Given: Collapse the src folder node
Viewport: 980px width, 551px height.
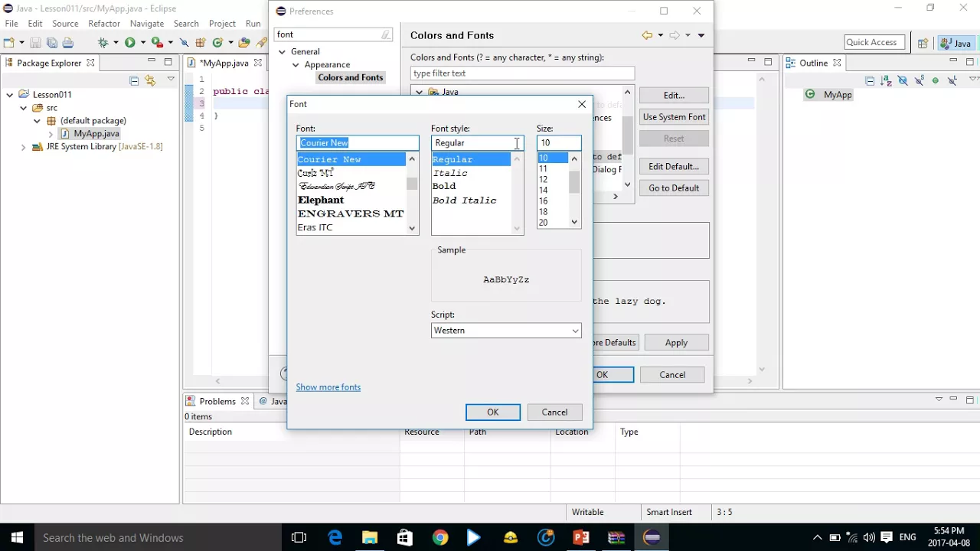Looking at the screenshot, I should click(24, 108).
